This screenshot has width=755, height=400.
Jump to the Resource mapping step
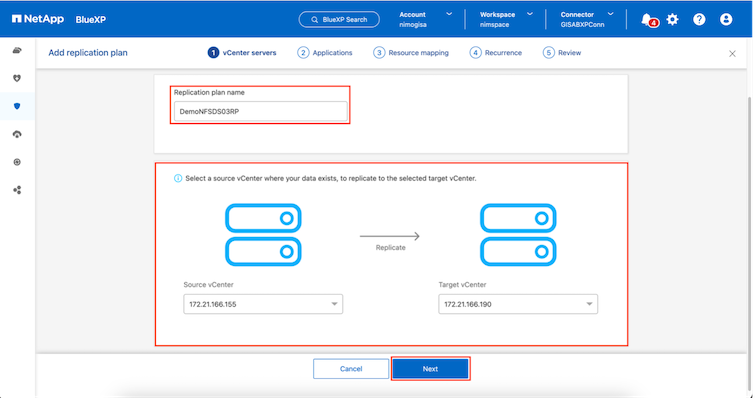[410, 52]
